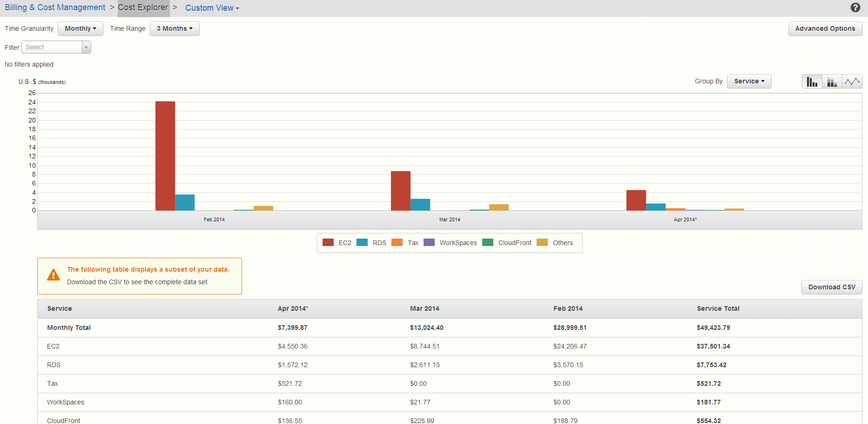The image size is (868, 424).
Task: Click the Service column header
Action: click(60, 308)
